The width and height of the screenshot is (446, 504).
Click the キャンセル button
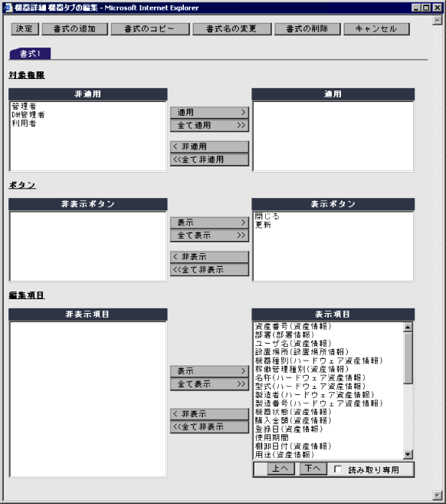point(376,29)
